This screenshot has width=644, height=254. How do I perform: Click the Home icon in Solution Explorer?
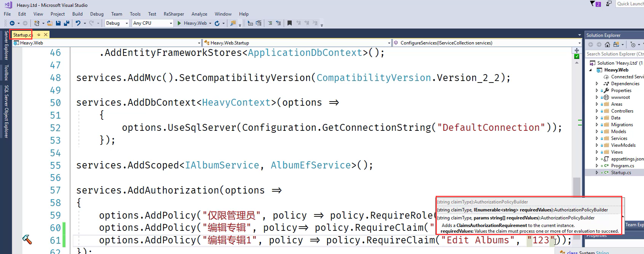(607, 44)
